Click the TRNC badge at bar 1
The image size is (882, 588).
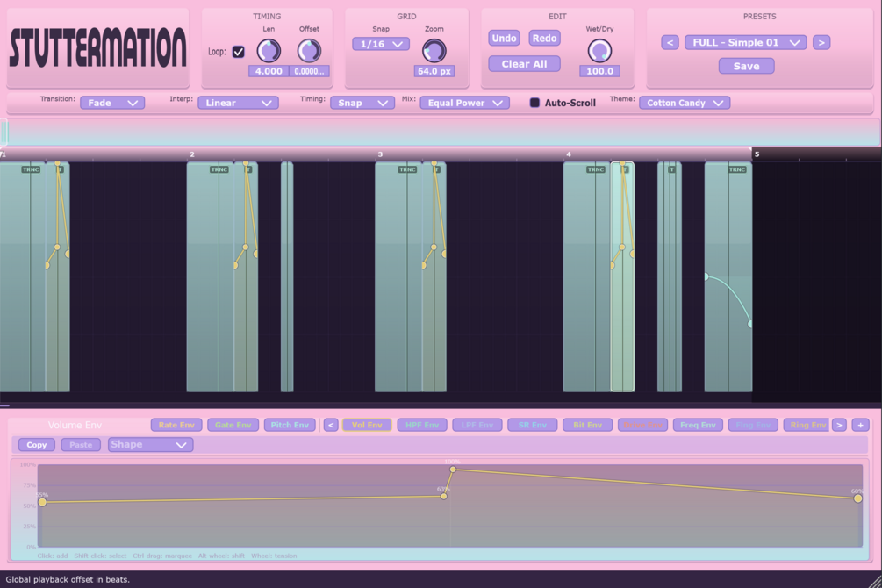point(31,169)
